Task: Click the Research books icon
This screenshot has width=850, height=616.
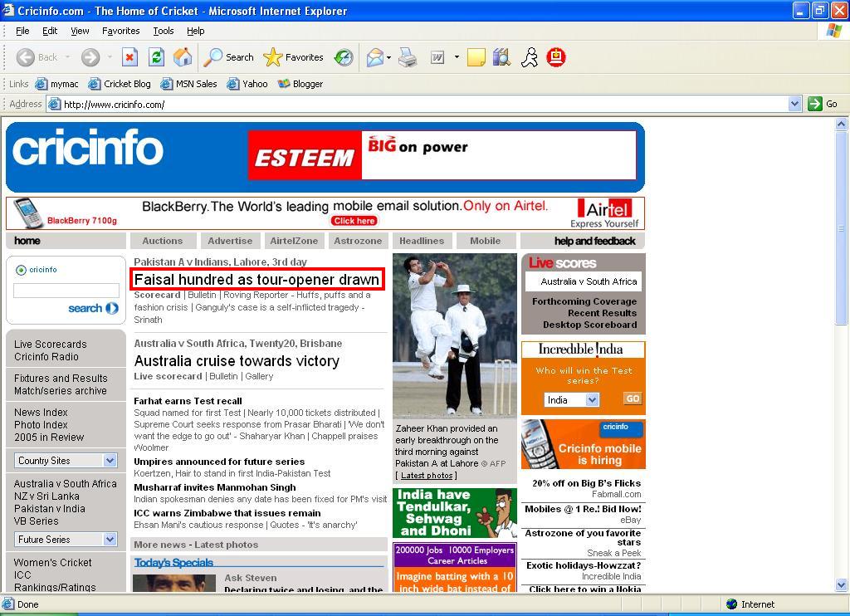Action: click(x=502, y=57)
